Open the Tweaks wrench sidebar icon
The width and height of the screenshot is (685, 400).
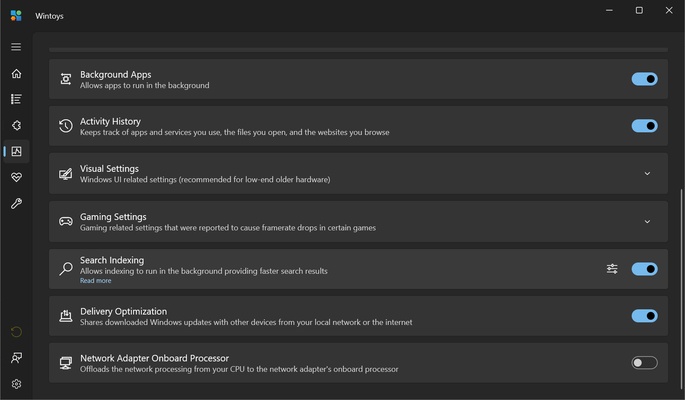[x=16, y=203]
